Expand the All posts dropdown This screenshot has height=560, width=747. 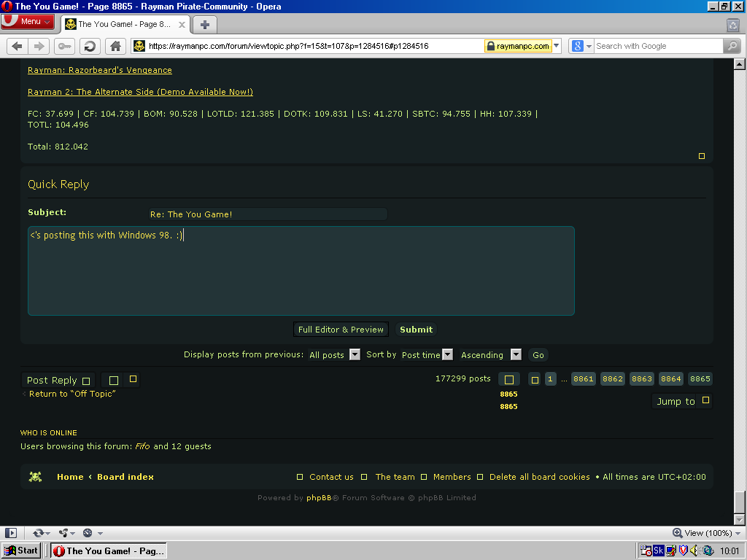tap(333, 355)
